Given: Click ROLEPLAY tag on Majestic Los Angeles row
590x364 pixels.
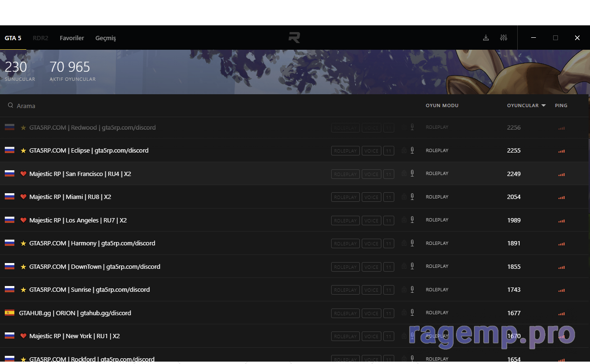Looking at the screenshot, I should coord(345,221).
